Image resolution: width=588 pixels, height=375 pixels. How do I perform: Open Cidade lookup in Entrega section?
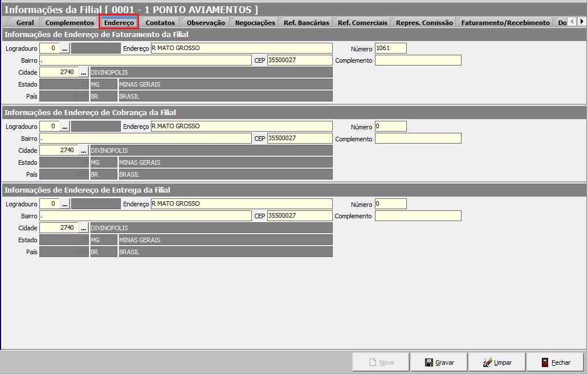point(84,228)
